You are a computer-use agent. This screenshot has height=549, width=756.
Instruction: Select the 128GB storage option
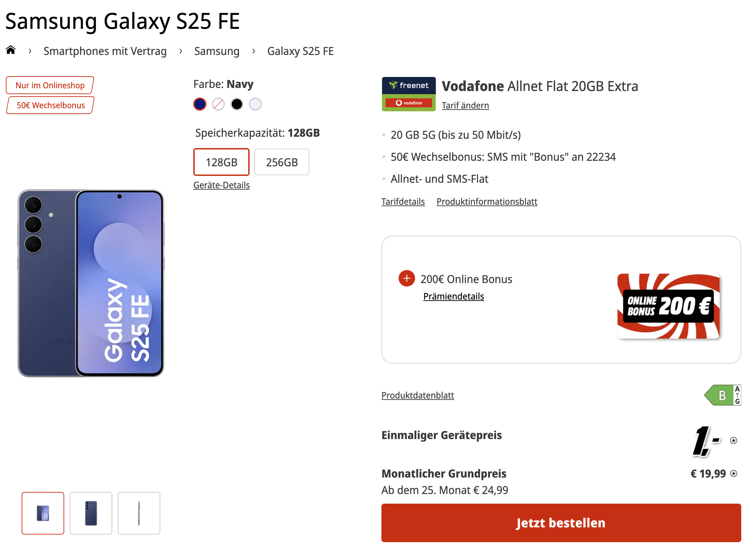click(x=221, y=162)
